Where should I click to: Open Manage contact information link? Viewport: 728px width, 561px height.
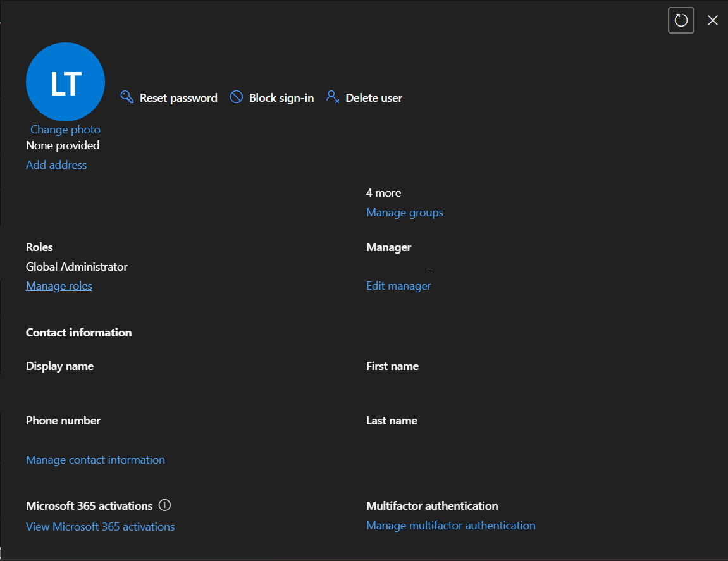(x=95, y=460)
